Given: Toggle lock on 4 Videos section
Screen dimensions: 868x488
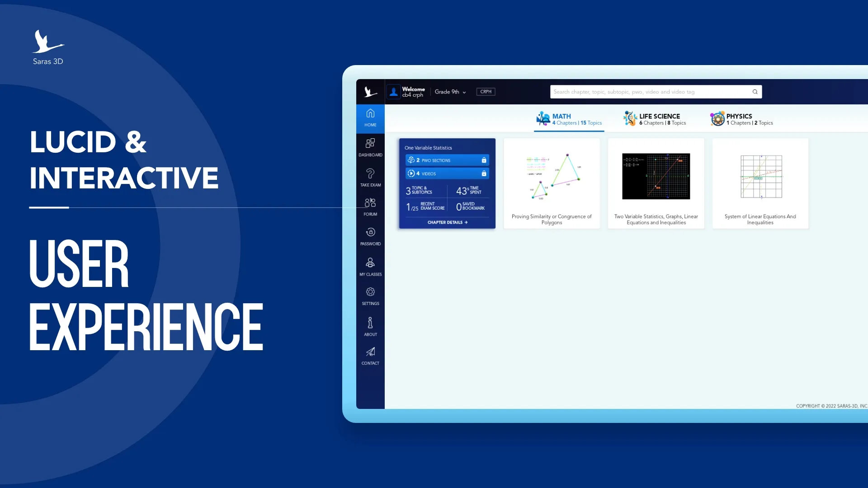Looking at the screenshot, I should pyautogui.click(x=484, y=174).
